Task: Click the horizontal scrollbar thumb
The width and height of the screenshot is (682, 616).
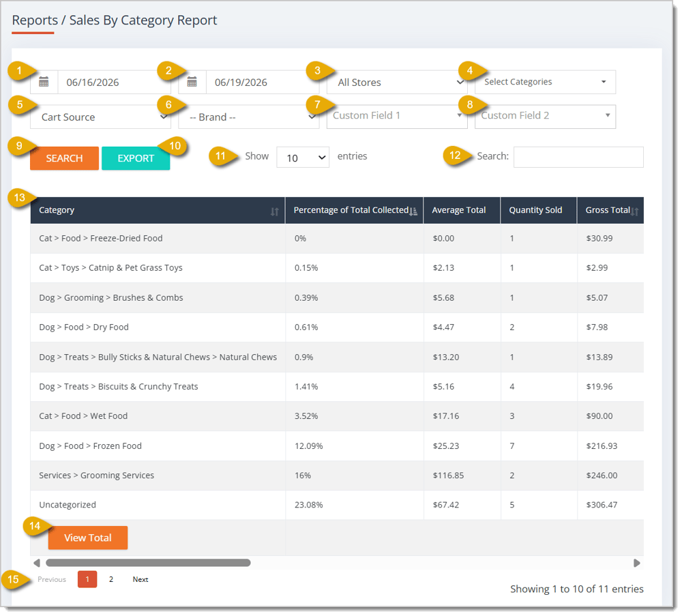Action: (x=148, y=563)
